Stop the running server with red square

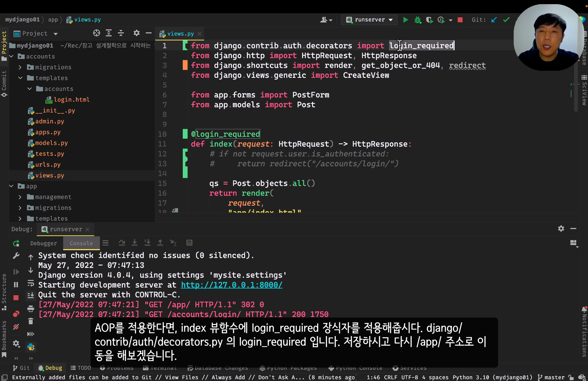(460, 20)
